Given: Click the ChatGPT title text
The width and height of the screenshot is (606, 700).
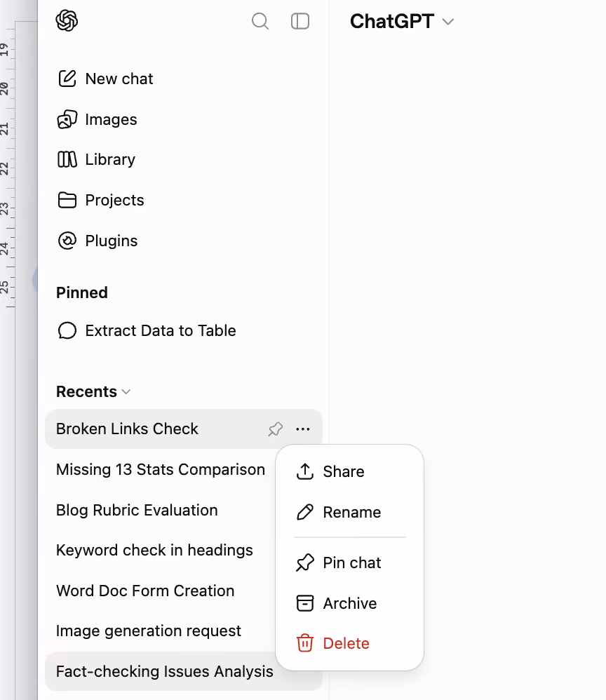Looking at the screenshot, I should click(391, 22).
